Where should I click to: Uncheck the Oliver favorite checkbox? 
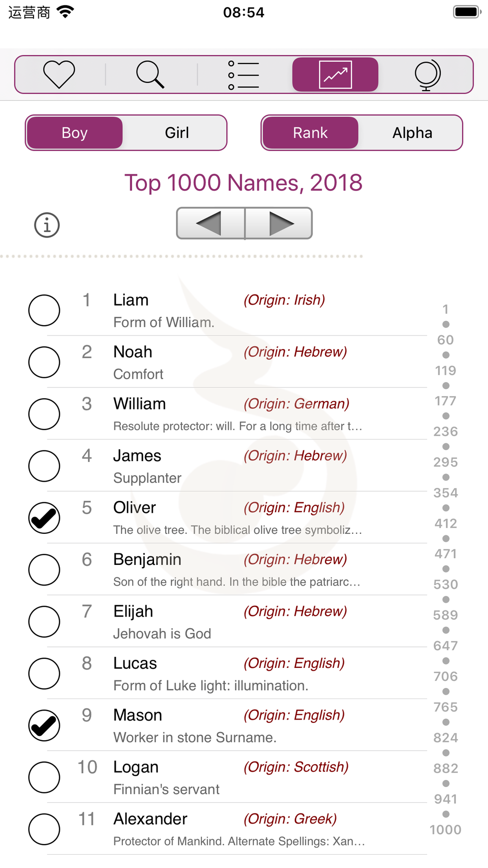click(44, 518)
